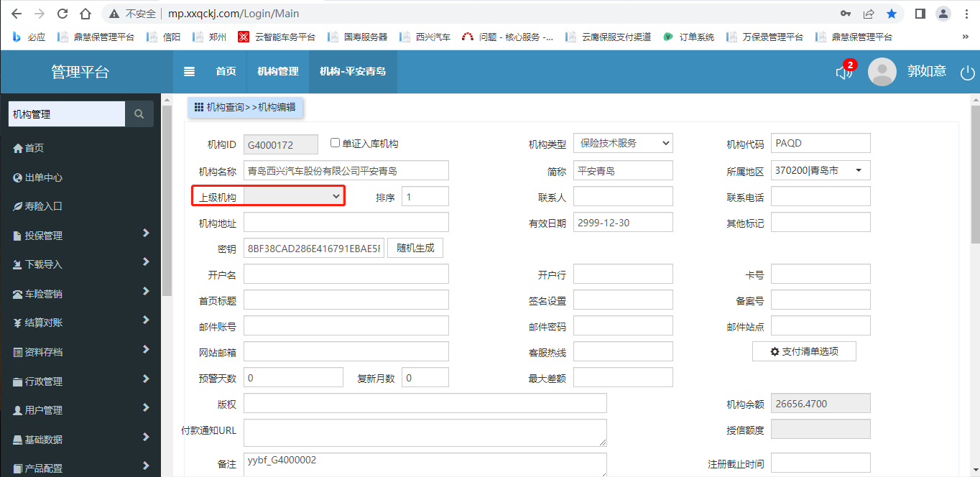Click the 机构代码 field containing PAQD

820,143
